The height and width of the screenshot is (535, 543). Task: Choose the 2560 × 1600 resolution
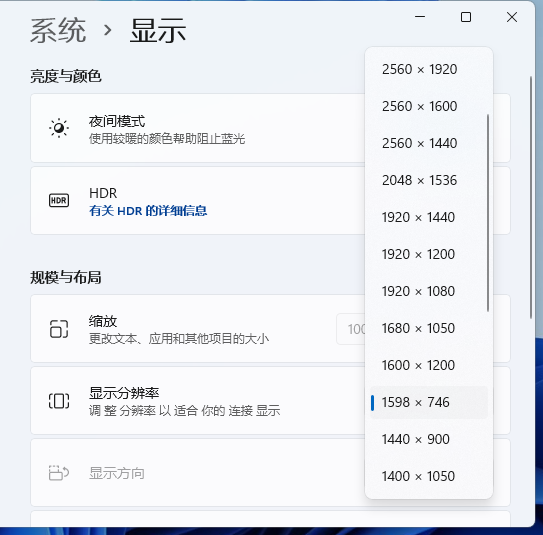point(429,106)
